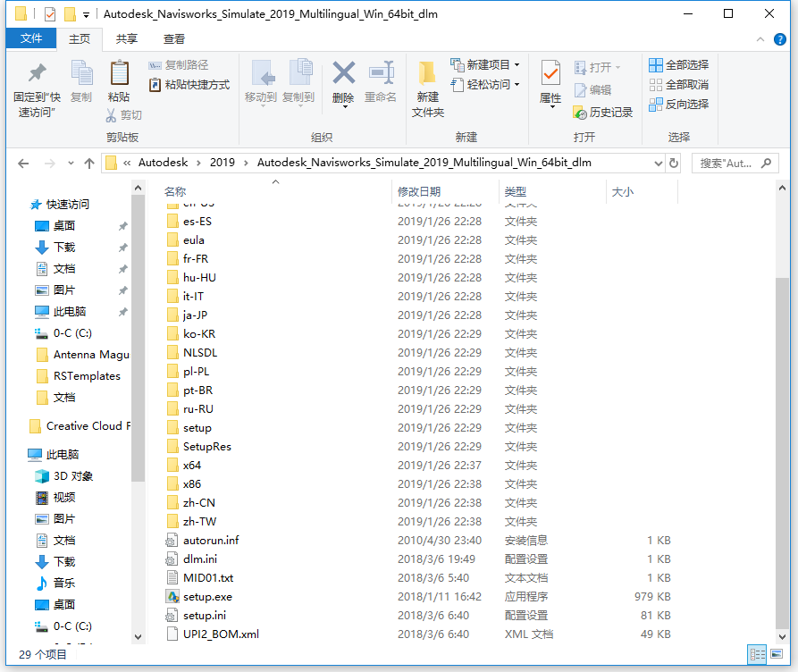Open the Properties button
The height and width of the screenshot is (672, 798).
click(550, 83)
